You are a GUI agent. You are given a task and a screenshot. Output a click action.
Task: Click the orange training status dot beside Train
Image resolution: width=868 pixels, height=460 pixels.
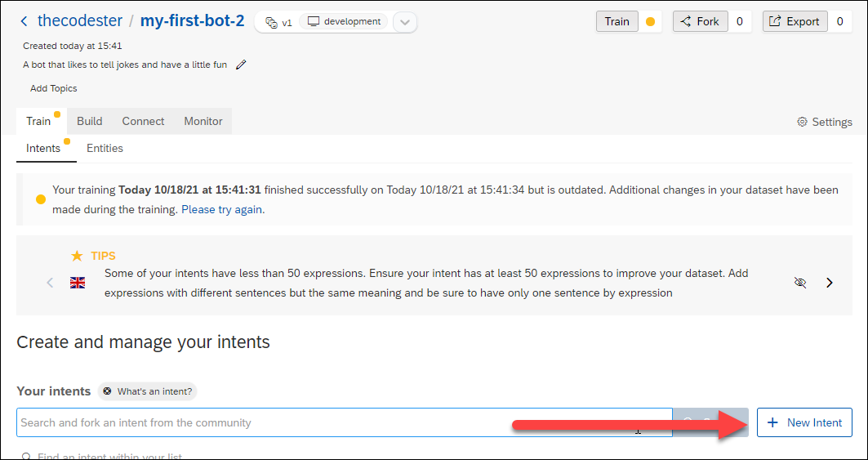(651, 22)
